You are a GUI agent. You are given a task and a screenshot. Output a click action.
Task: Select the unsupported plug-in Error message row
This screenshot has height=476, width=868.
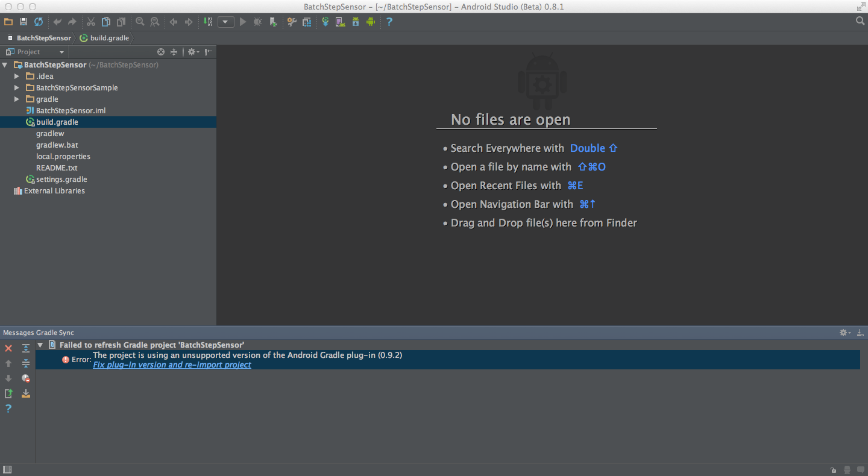pyautogui.click(x=448, y=360)
